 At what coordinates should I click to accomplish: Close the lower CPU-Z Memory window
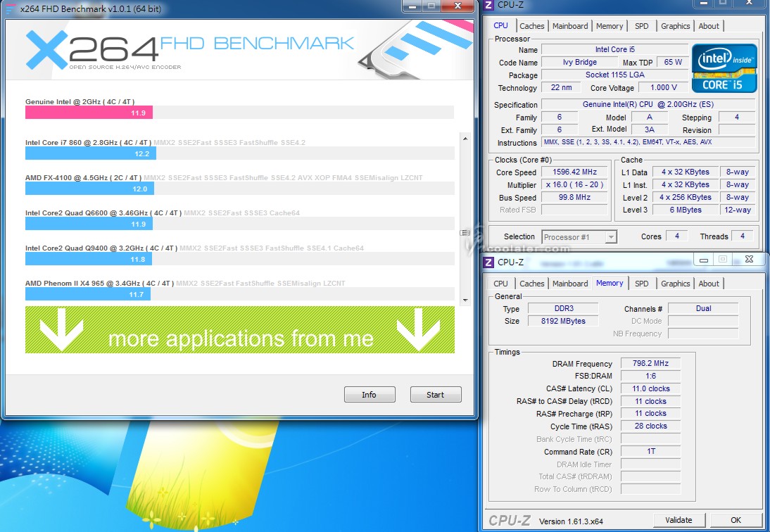(x=749, y=260)
